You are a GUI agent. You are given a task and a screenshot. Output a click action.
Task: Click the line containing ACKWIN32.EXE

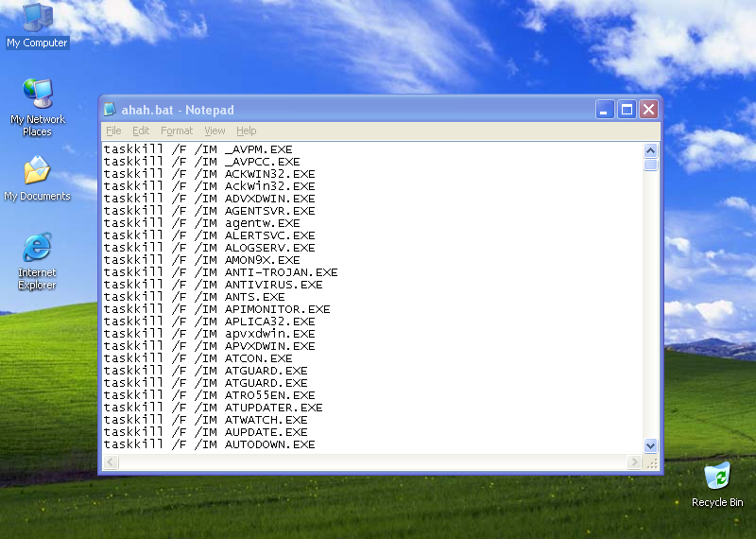pos(209,174)
